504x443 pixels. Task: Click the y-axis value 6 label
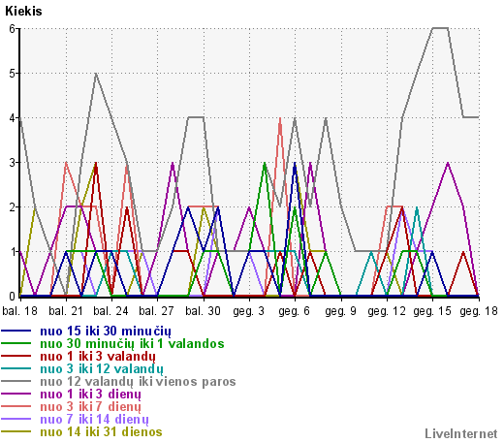13,28
